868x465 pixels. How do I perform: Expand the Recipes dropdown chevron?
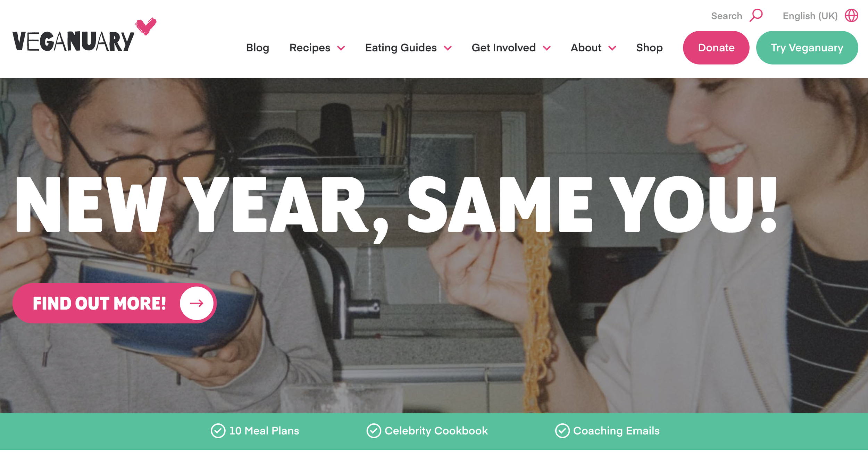[x=341, y=48]
